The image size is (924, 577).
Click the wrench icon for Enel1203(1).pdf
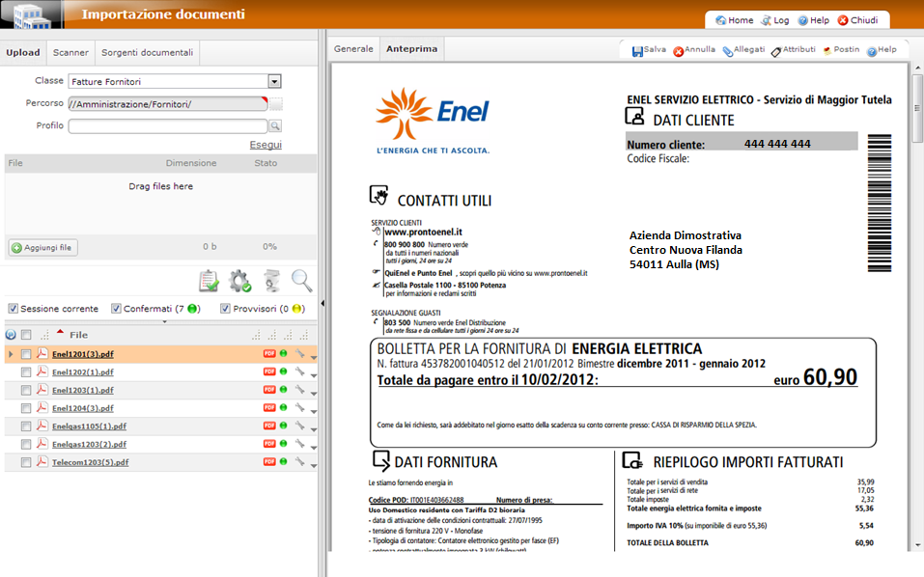300,390
